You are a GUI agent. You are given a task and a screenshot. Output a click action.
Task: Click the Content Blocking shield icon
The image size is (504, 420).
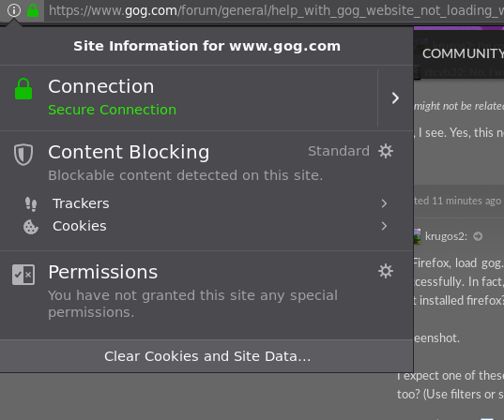pos(23,155)
